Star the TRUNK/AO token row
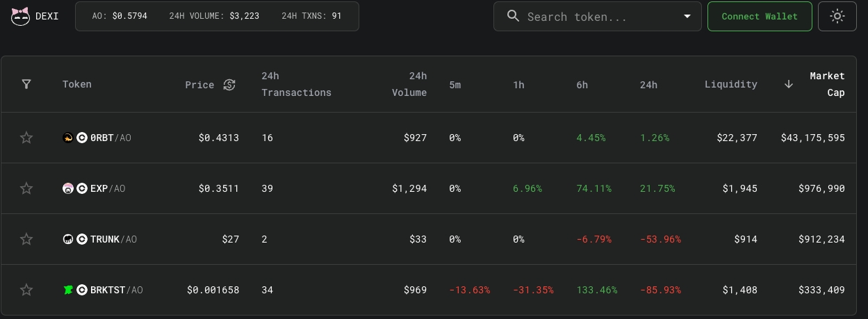This screenshot has height=319, width=868. click(26, 239)
